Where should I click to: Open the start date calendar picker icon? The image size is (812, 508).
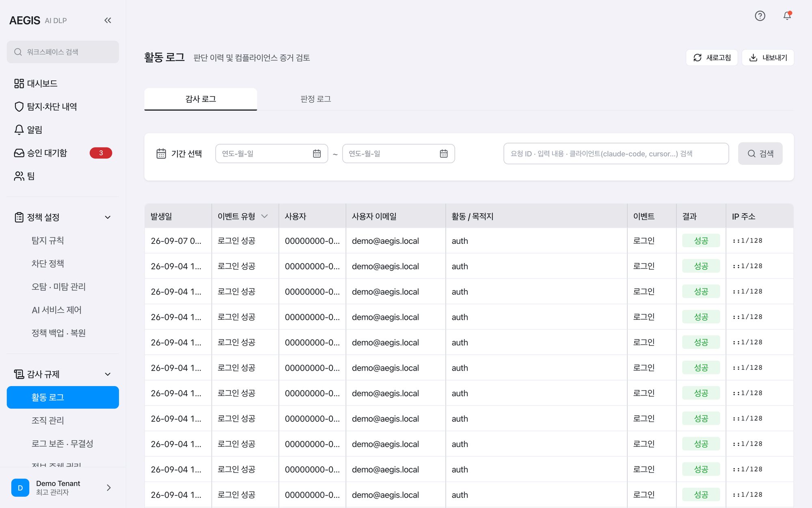[x=317, y=154]
